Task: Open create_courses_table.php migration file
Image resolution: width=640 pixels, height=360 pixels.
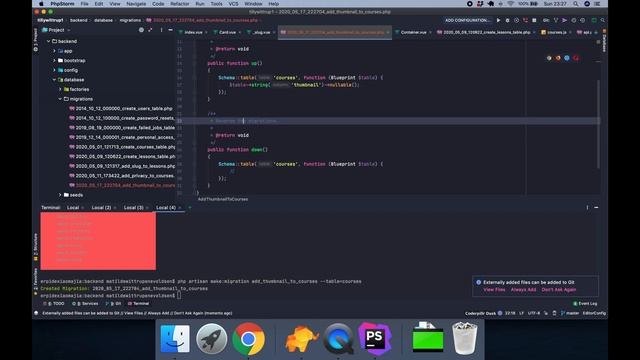Action: click(x=122, y=147)
